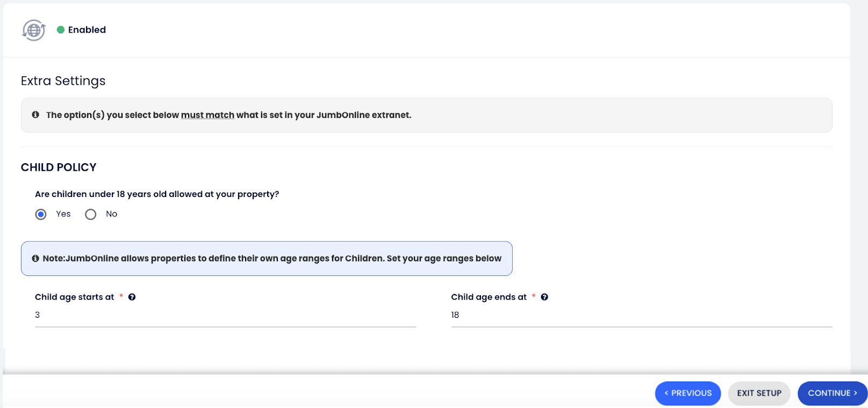Select the No radio button

[x=91, y=214]
